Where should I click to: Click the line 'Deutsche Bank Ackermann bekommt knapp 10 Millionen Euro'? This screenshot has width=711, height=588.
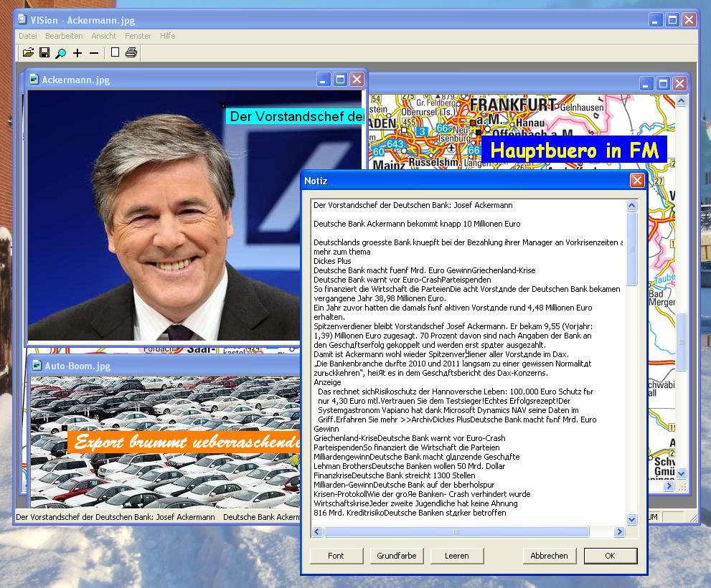tap(417, 224)
